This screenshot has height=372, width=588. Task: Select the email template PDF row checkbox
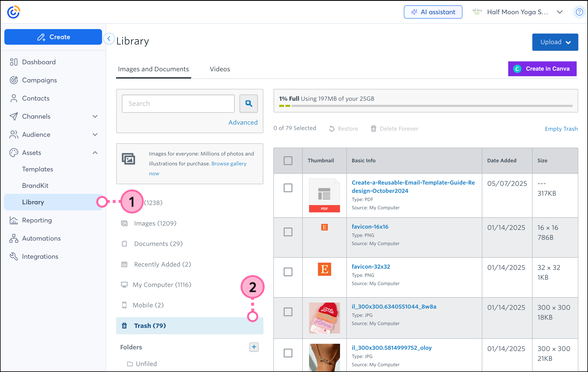[288, 188]
